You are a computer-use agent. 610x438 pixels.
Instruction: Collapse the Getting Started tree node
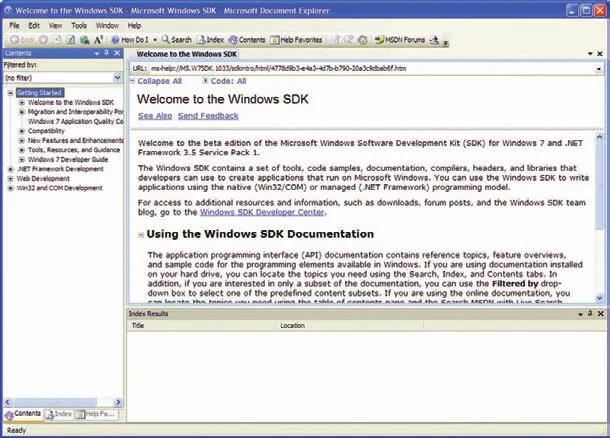click(x=11, y=93)
